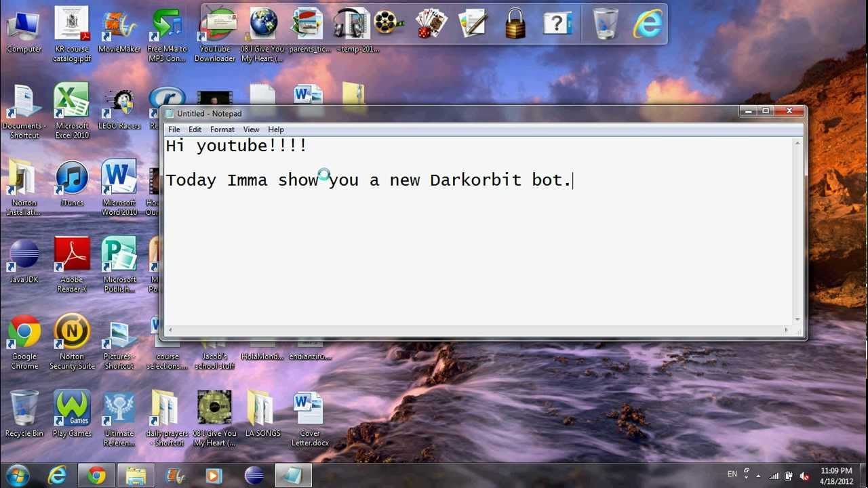The height and width of the screenshot is (488, 868).
Task: Select the Norton Installation folder icon
Action: click(24, 188)
